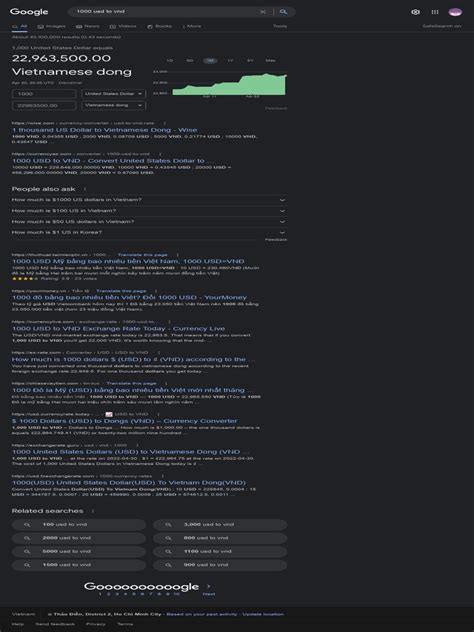Click the 1000 amount input field
The width and height of the screenshot is (474, 632).
click(x=44, y=94)
